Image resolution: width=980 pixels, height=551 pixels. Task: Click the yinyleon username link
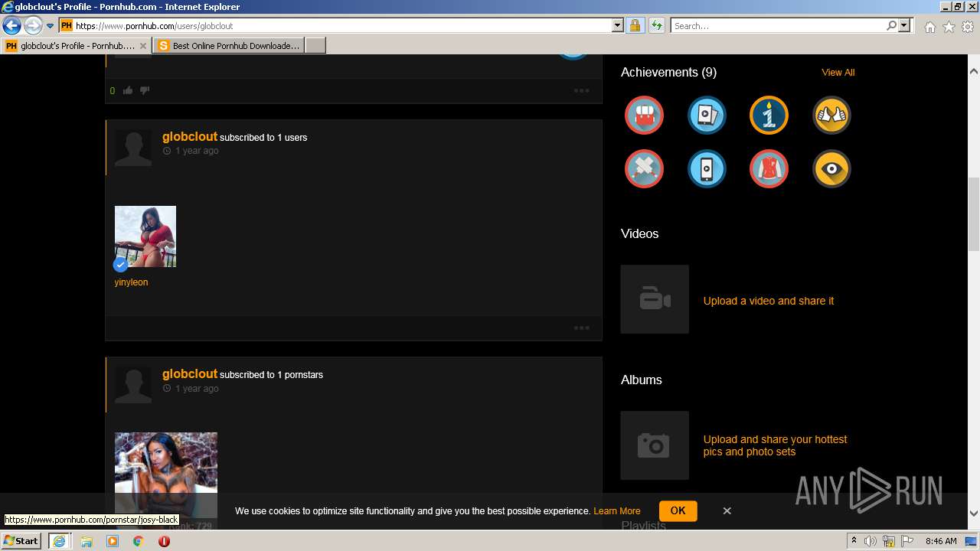tap(131, 282)
